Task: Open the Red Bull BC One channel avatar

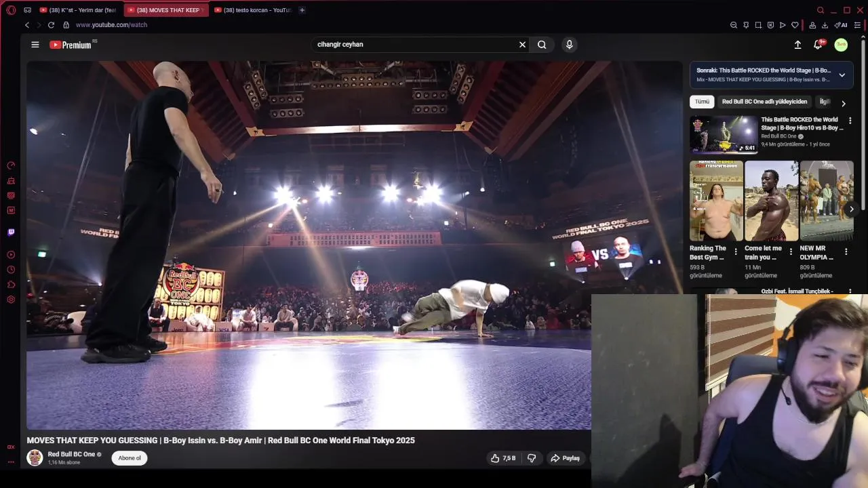Action: [35, 458]
